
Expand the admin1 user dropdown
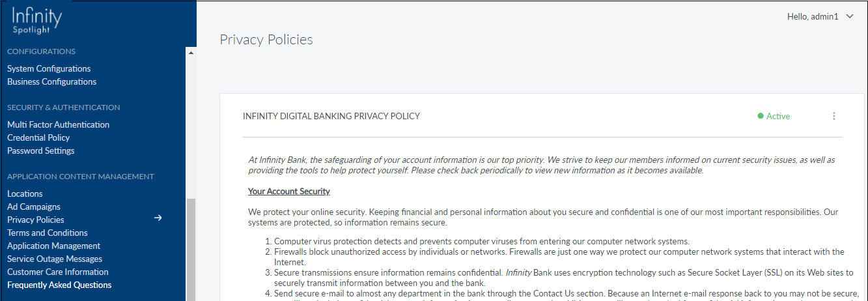(849, 17)
